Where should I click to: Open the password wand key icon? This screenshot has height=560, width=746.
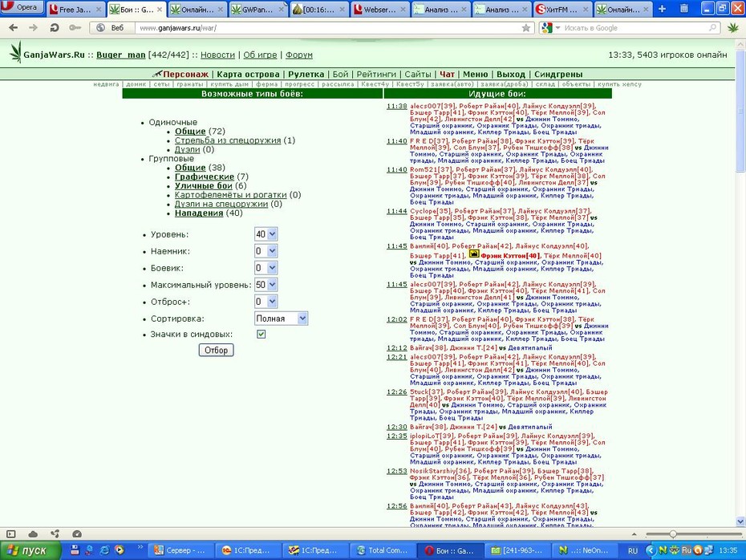pyautogui.click(x=75, y=27)
